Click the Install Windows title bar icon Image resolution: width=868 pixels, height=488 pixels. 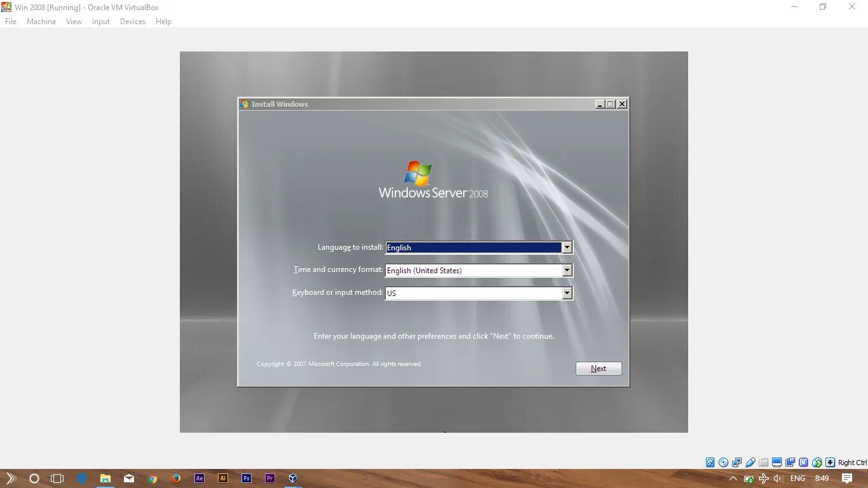click(x=245, y=104)
